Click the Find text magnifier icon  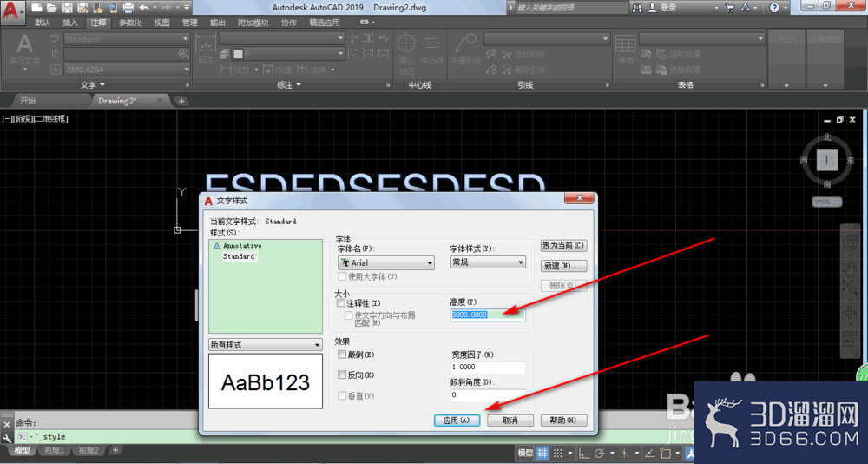[184, 54]
